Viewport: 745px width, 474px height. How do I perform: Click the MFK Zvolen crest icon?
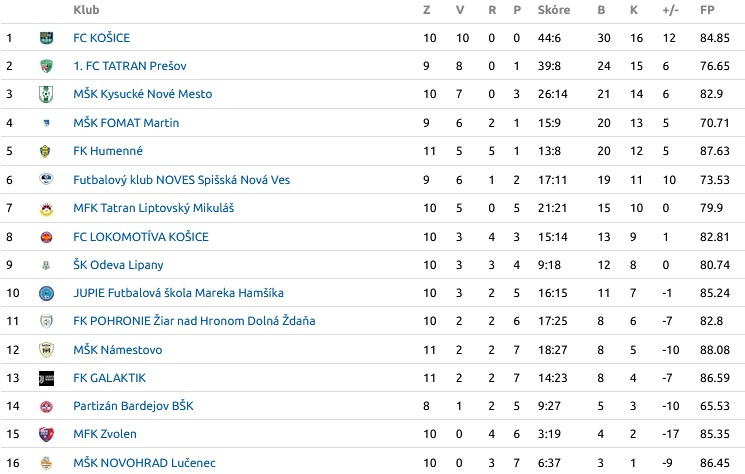46,434
